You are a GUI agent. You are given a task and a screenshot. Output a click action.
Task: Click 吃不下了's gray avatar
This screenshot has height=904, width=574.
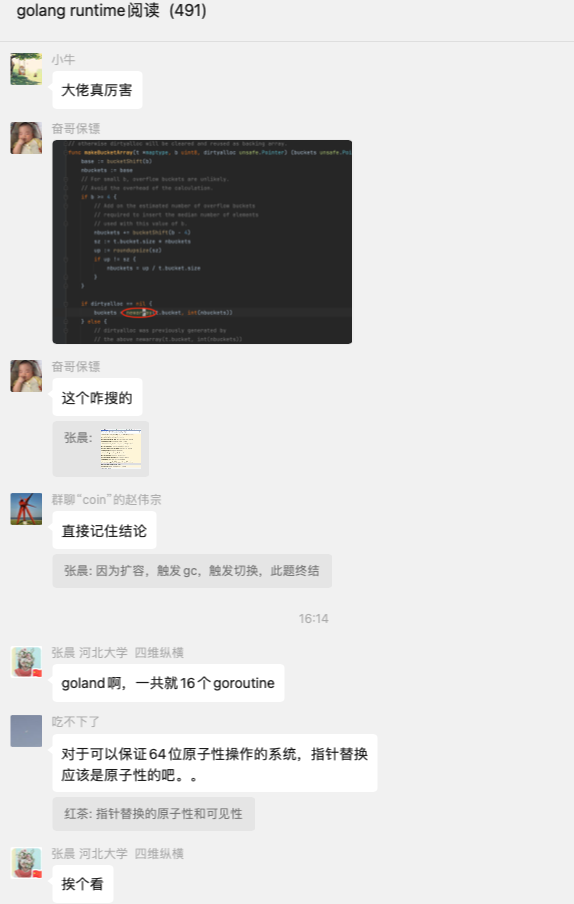26,731
